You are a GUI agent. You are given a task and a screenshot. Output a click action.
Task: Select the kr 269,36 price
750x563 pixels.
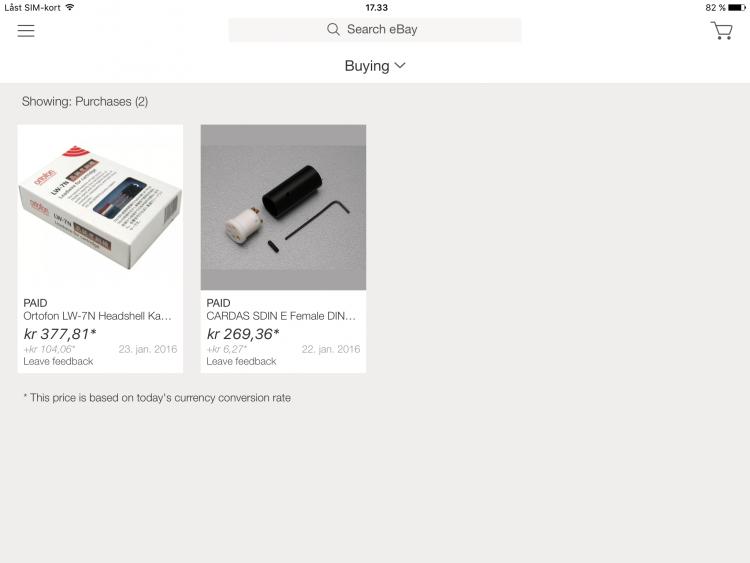click(243, 334)
